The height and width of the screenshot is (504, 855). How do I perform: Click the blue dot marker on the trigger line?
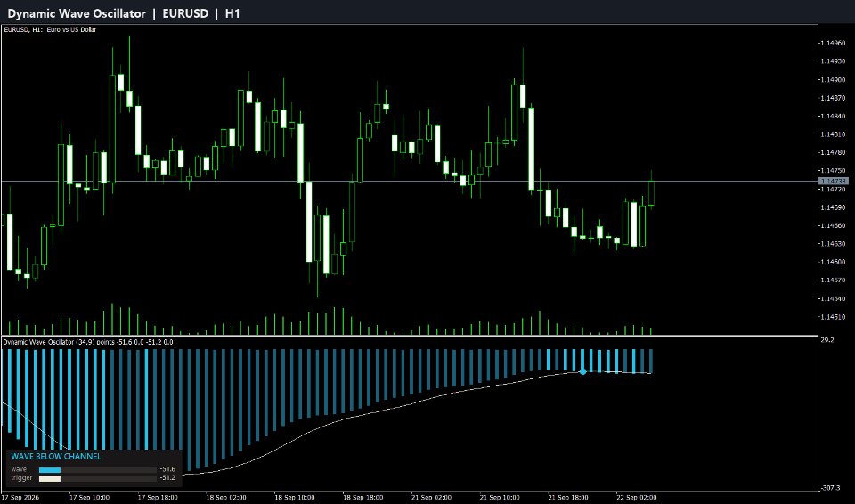coord(582,371)
